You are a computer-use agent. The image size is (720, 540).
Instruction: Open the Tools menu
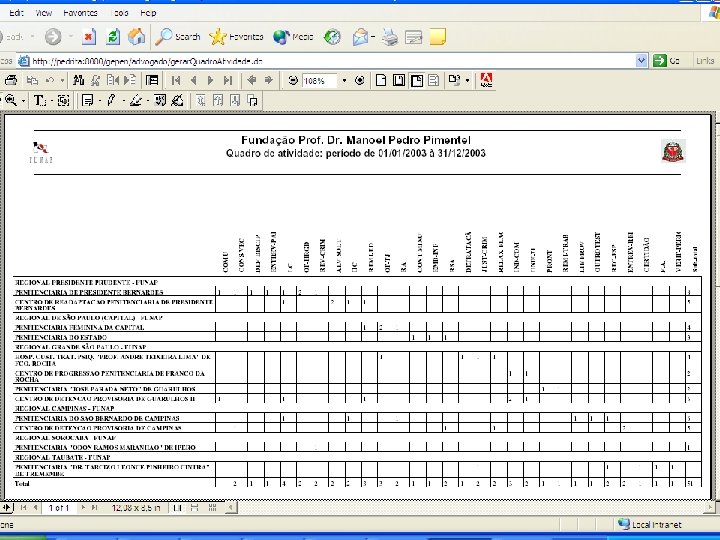pos(120,13)
